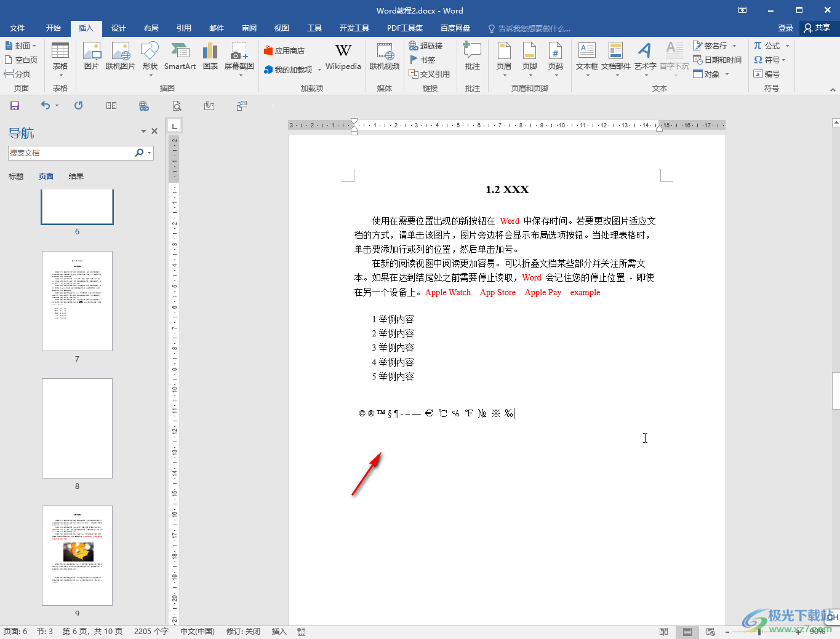Viewport: 840px width, 639px height.
Task: Open Quick Parts document parts
Action: click(616, 58)
